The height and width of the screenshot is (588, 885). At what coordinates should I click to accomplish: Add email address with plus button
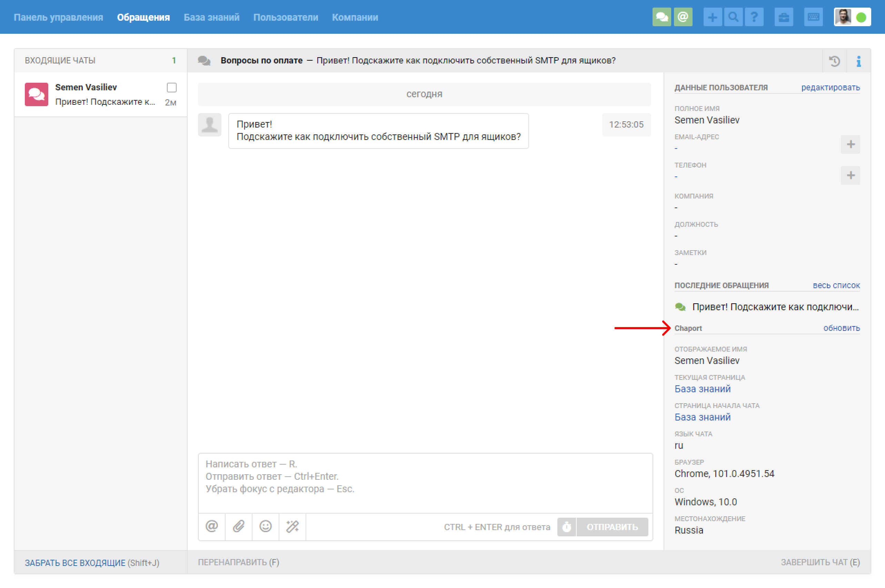coord(850,144)
